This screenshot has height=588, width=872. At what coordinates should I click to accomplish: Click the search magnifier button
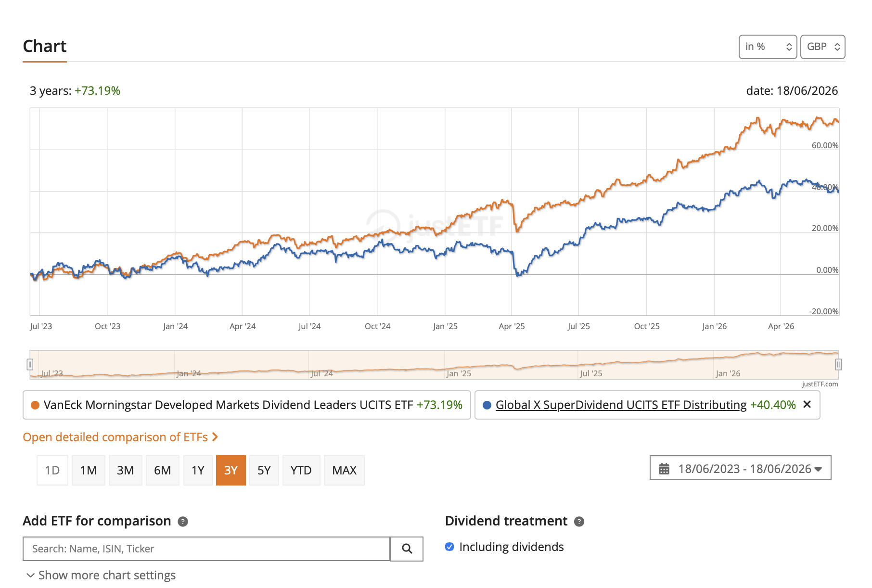pos(407,549)
